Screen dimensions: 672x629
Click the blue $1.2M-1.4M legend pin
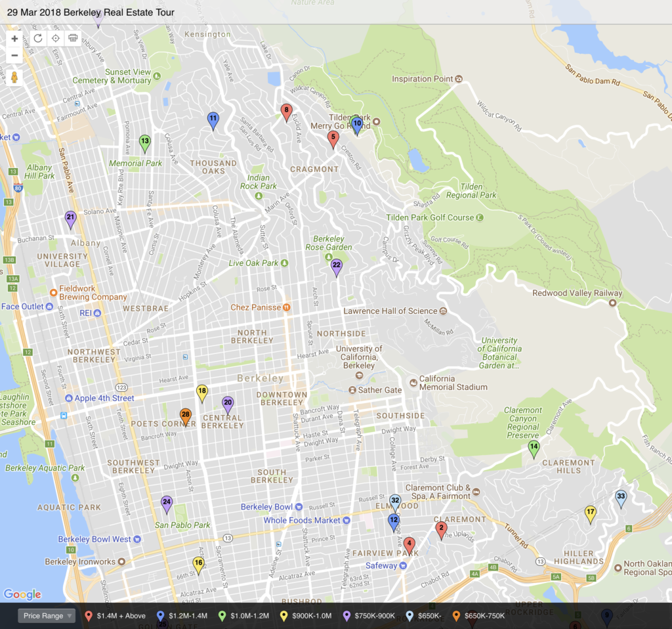click(161, 616)
